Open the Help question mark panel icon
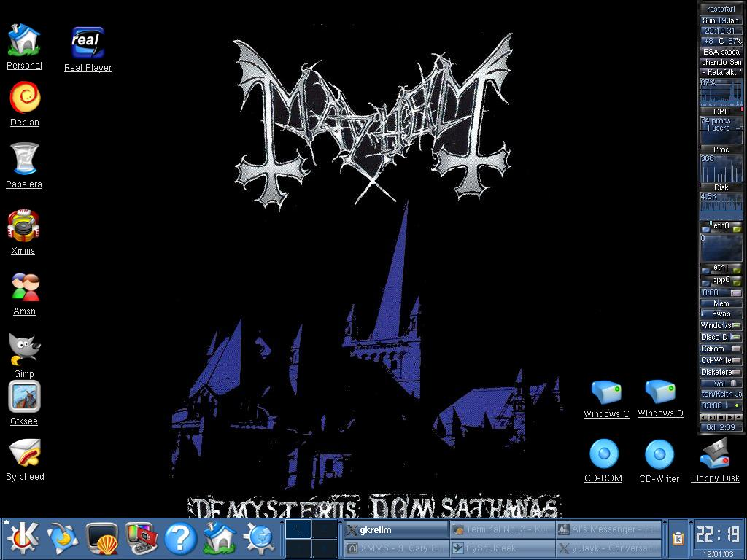This screenshot has width=747, height=560. pyautogui.click(x=181, y=539)
